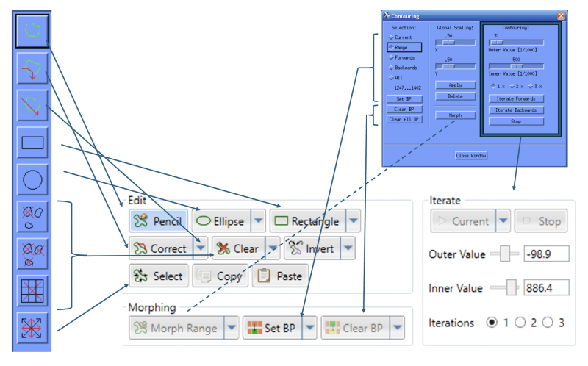Image resolution: width=588 pixels, height=366 pixels.
Task: Open the Clear tool dropdown arrow
Action: pos(273,248)
